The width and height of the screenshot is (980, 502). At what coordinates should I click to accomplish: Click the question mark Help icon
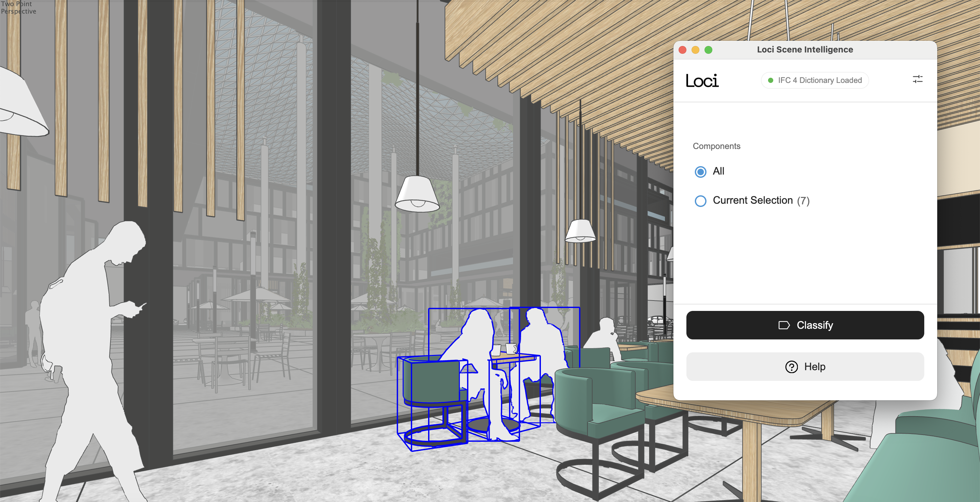[x=791, y=367]
